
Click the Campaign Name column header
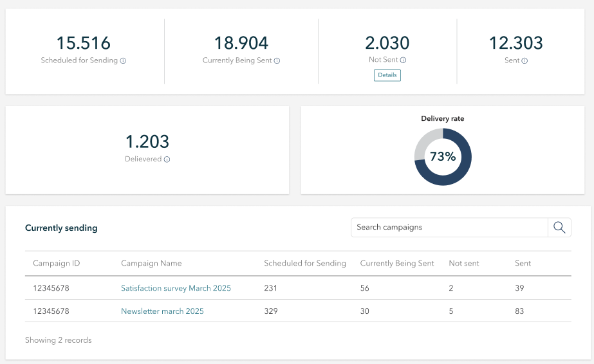(x=151, y=263)
